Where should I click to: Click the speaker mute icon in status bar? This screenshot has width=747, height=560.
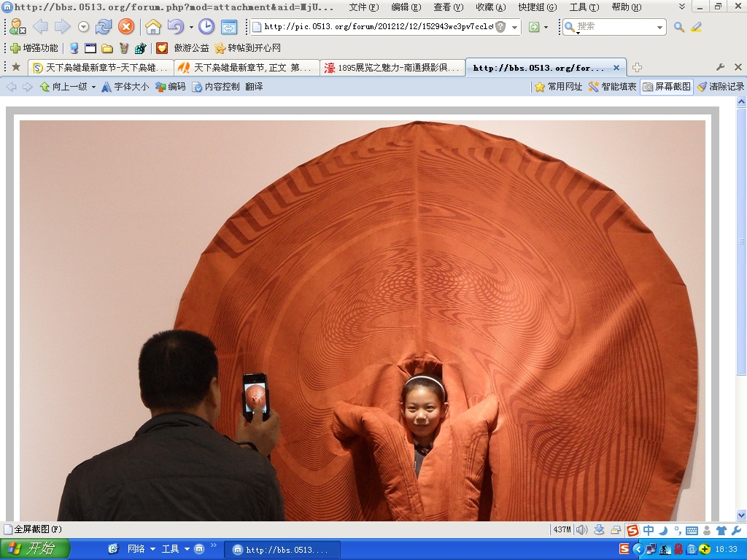coord(581,530)
